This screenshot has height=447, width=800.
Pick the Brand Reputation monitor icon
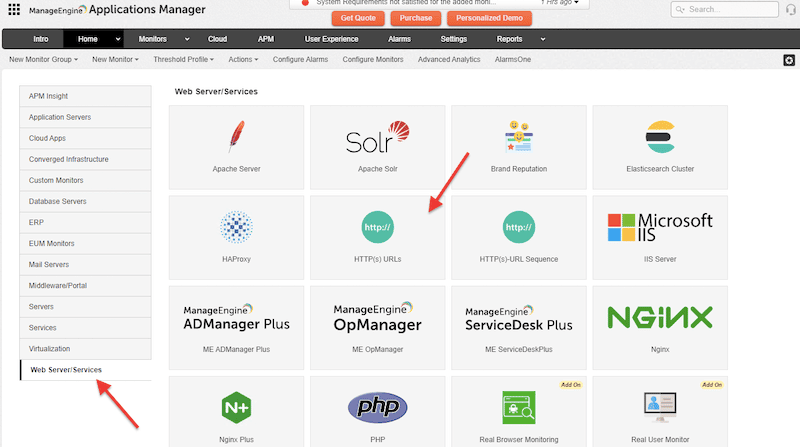(519, 136)
